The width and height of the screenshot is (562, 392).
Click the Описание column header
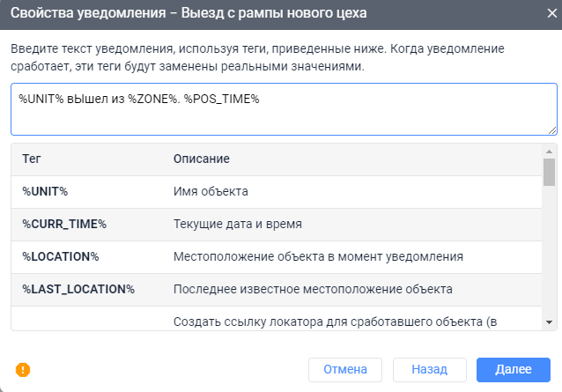[x=202, y=159]
